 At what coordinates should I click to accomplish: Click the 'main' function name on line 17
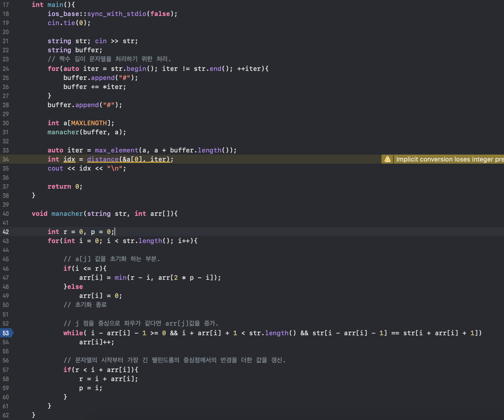pyautogui.click(x=55, y=5)
